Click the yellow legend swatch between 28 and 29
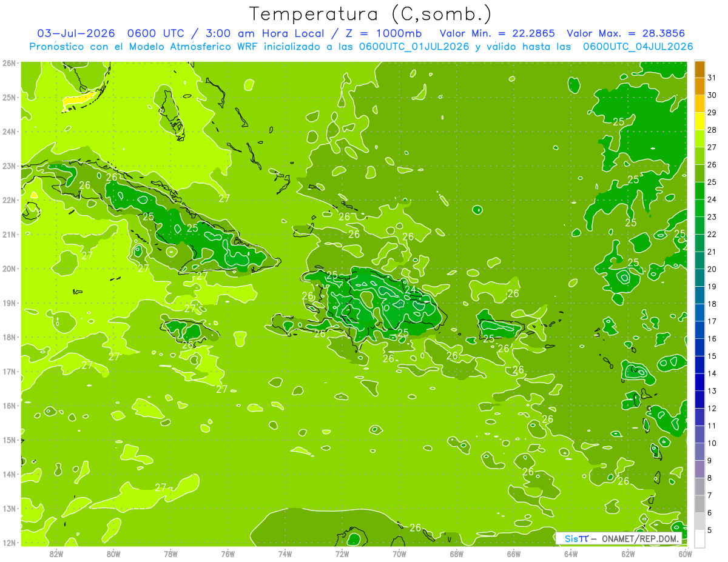Image resolution: width=728 pixels, height=562 pixels. [699, 121]
